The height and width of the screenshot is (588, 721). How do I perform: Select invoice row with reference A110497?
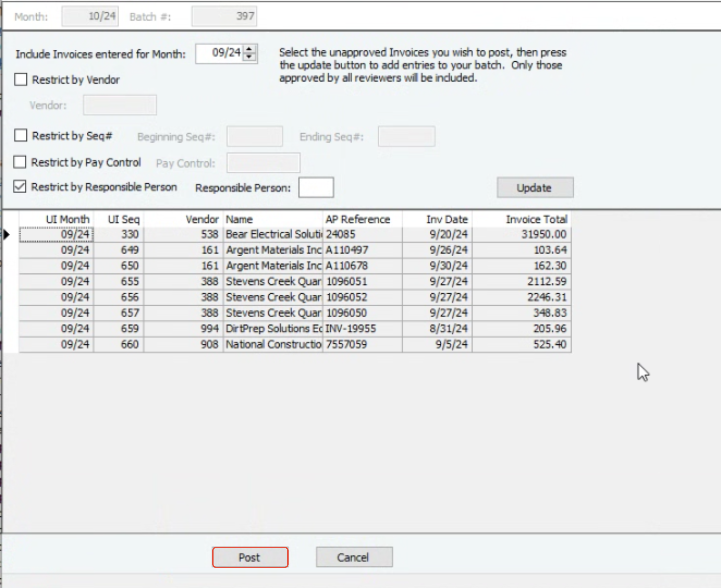(347, 250)
